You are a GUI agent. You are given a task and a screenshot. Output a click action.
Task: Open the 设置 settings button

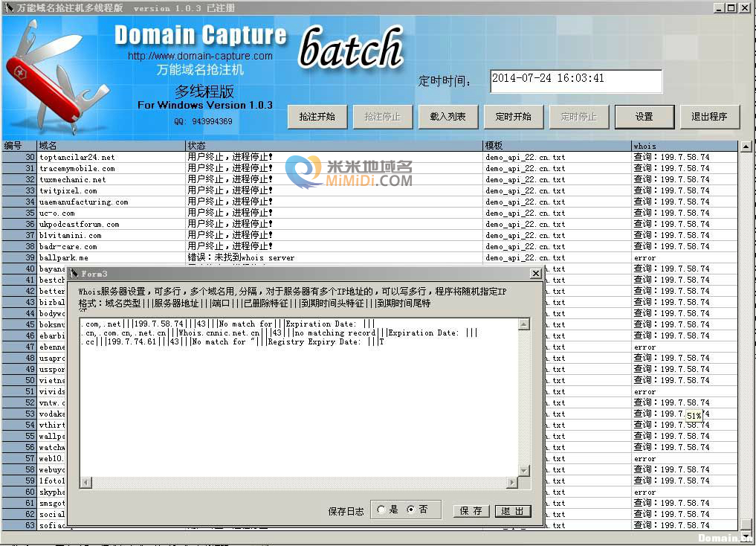pyautogui.click(x=644, y=117)
